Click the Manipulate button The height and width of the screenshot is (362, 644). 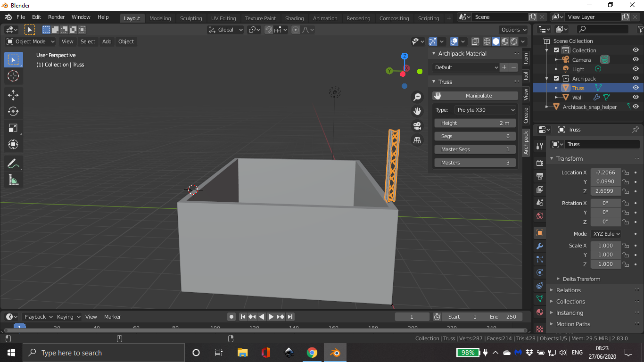[475, 96]
